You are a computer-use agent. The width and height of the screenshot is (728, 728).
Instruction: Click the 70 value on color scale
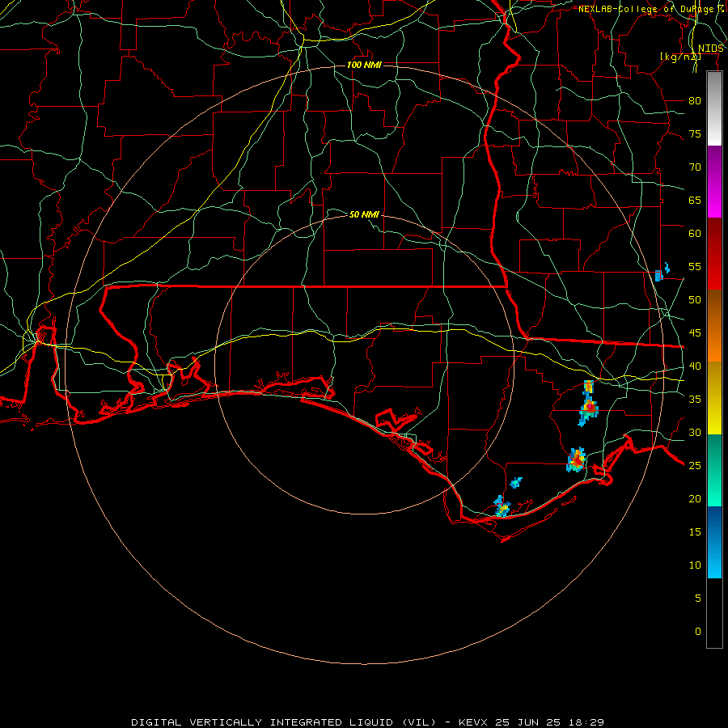pos(695,167)
